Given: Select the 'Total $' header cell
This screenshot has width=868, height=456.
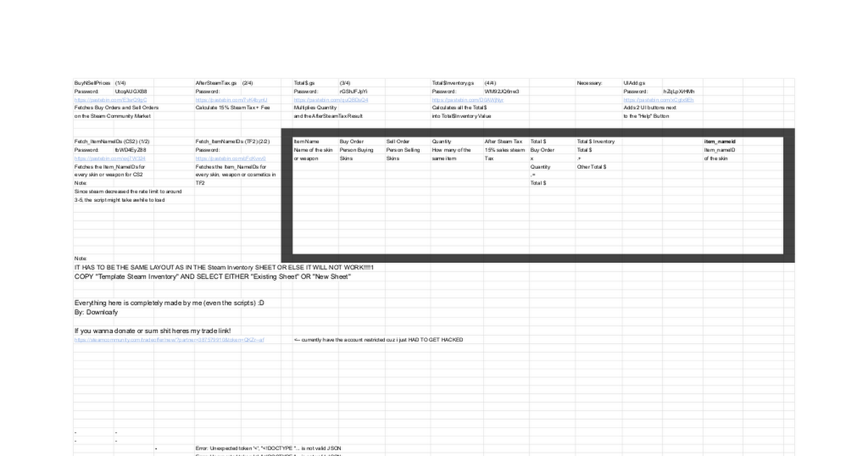Looking at the screenshot, I should [538, 141].
